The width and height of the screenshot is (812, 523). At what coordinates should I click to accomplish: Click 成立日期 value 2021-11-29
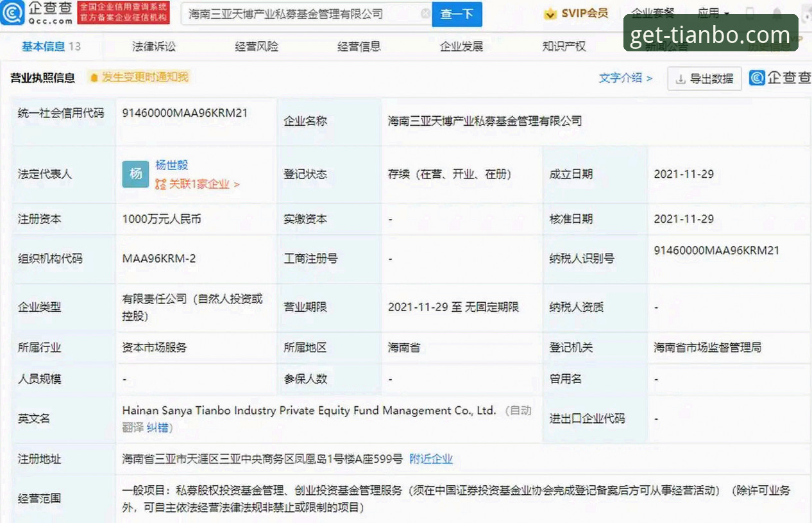click(x=684, y=174)
